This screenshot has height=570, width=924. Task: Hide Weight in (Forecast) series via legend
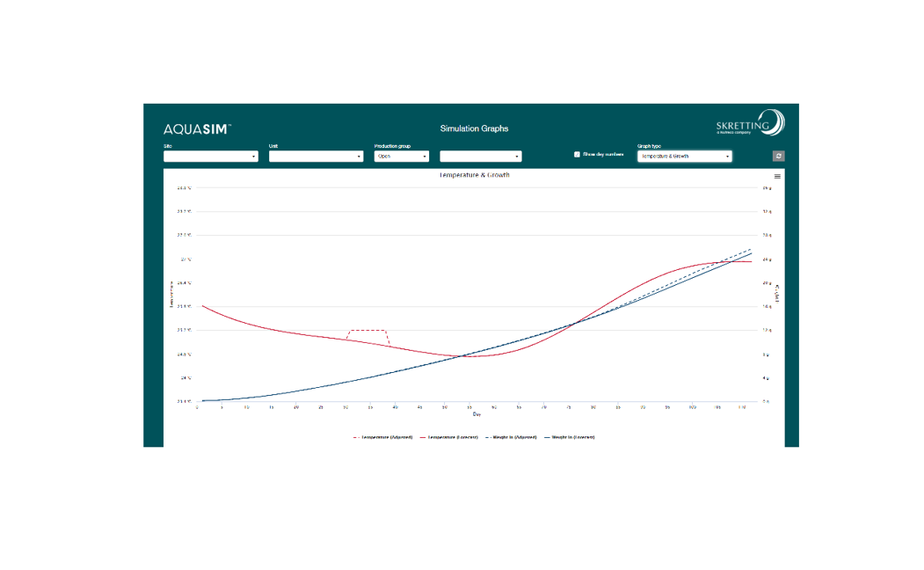click(572, 437)
